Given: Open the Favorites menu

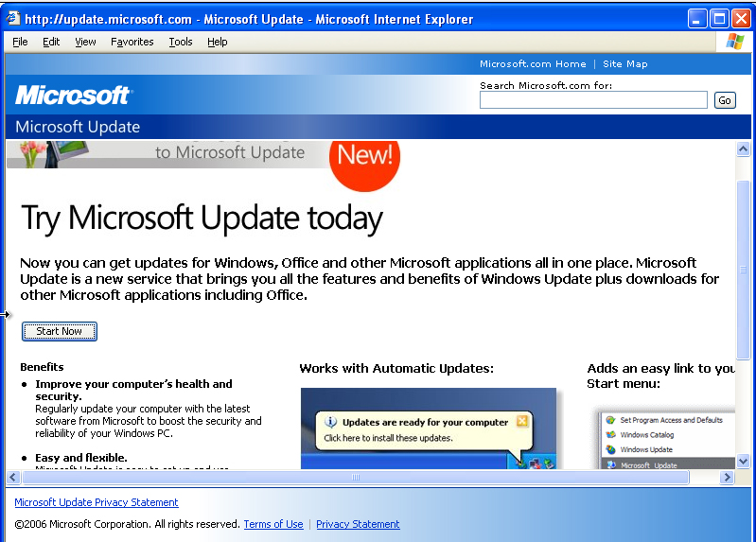Looking at the screenshot, I should (x=132, y=42).
